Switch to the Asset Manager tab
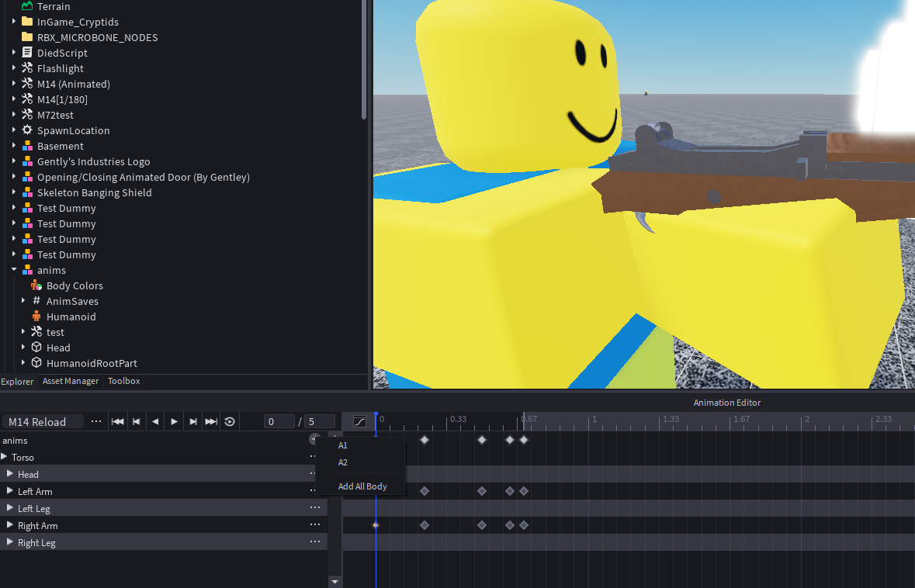The image size is (915, 588). (x=71, y=380)
